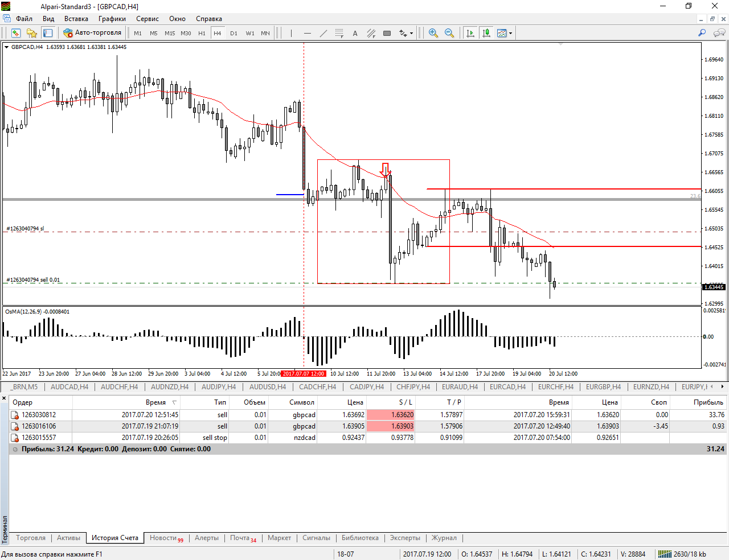This screenshot has height=560, width=729.
Task: Switch chart to M30 timeframe
Action: click(186, 33)
